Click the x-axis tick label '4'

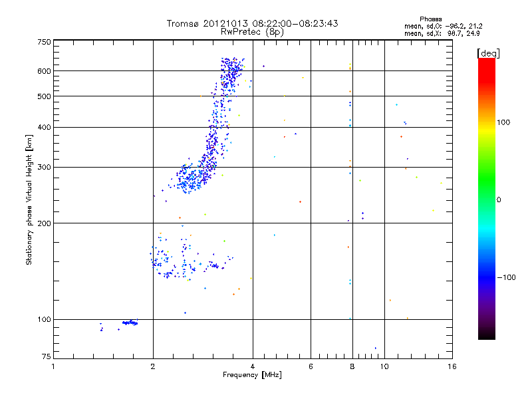click(x=253, y=366)
